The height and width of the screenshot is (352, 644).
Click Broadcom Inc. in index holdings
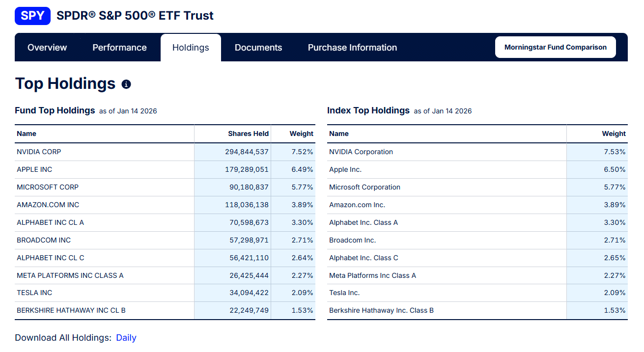[x=352, y=240]
